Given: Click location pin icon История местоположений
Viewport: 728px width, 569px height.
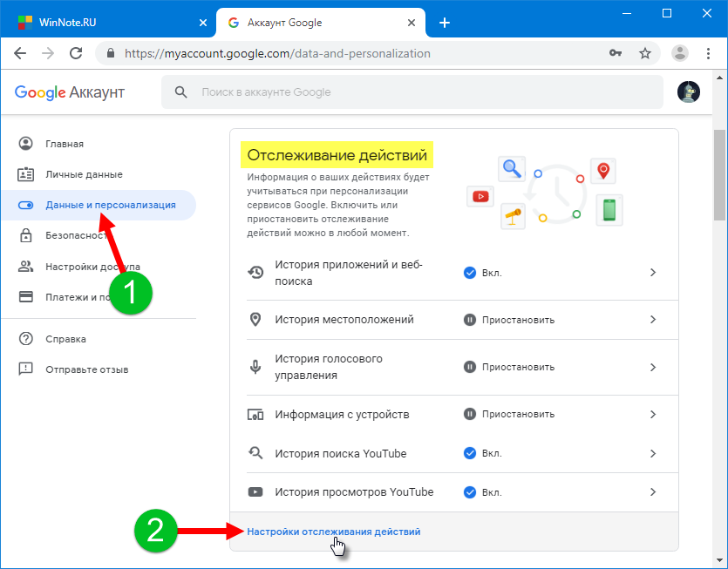Looking at the screenshot, I should click(255, 319).
